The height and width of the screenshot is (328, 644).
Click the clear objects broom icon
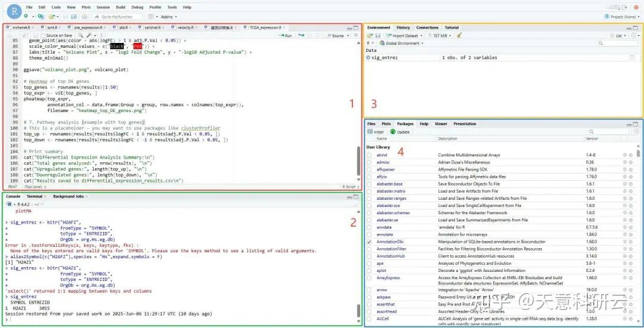click(460, 36)
